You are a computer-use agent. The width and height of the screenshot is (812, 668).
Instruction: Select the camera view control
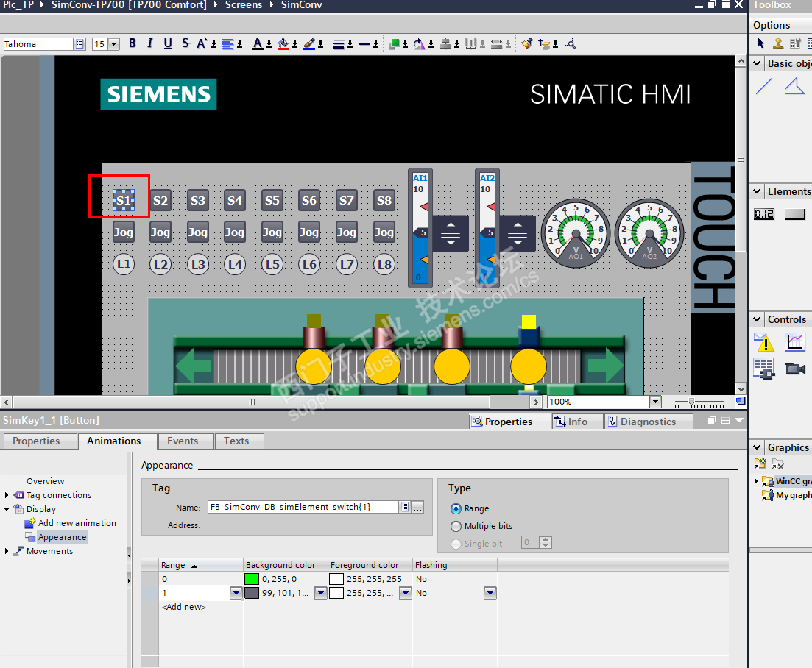click(795, 368)
